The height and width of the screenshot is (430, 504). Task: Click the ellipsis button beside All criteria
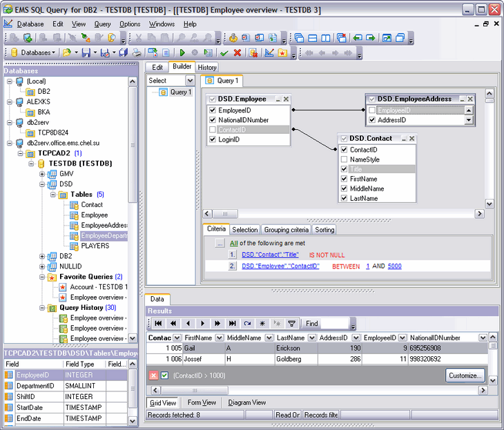tap(220, 243)
